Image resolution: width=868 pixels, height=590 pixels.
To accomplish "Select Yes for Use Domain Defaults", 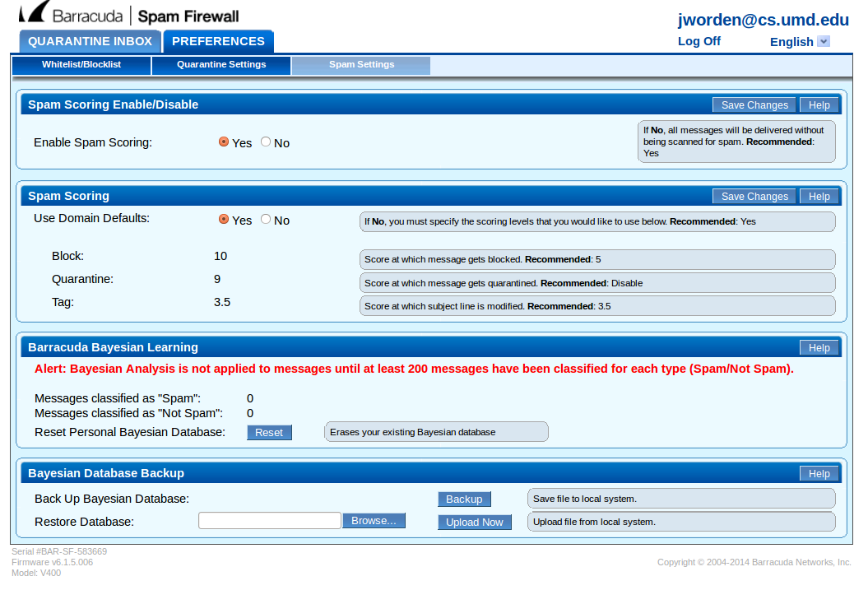I will coord(224,219).
